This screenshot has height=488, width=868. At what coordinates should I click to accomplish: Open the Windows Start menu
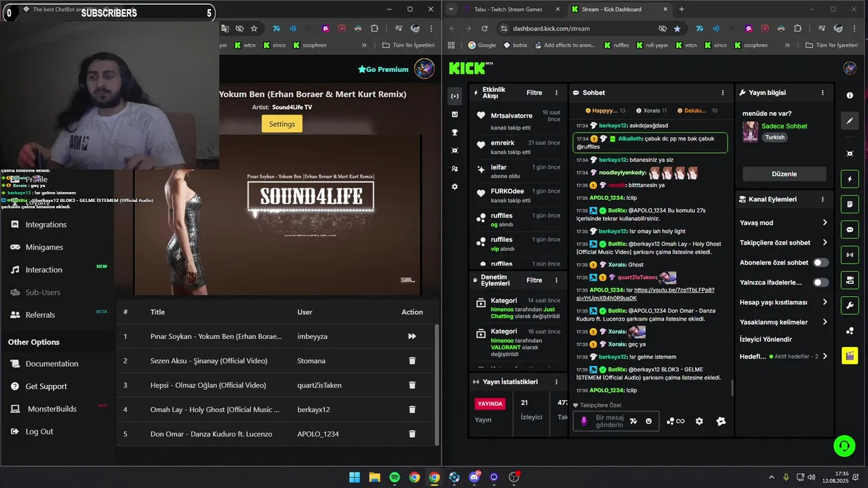click(x=355, y=477)
